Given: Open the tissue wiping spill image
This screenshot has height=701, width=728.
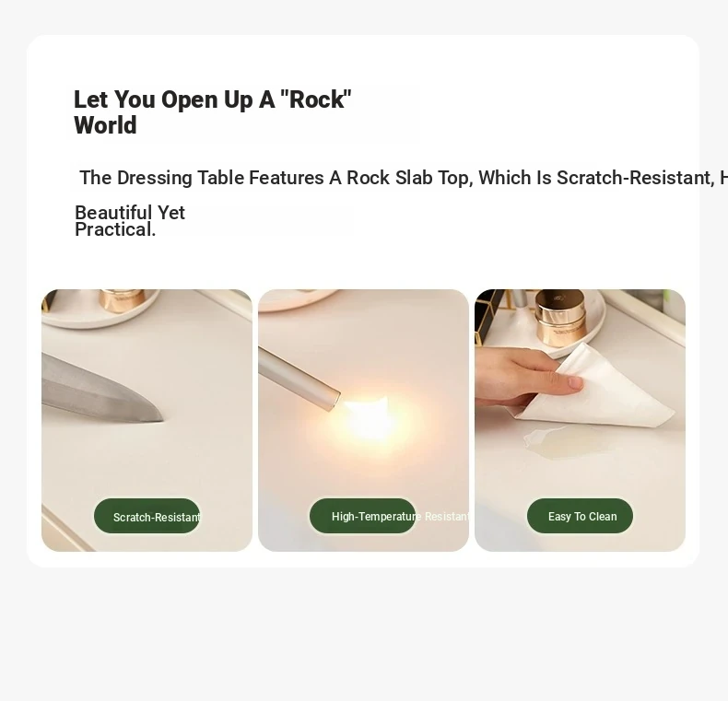Looking at the screenshot, I should tap(580, 420).
